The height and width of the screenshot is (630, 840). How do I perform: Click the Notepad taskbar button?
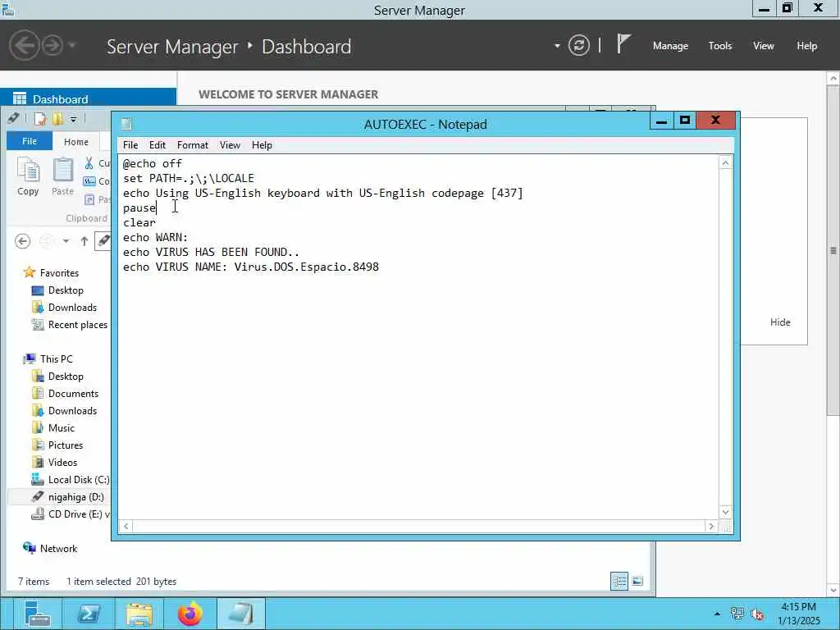click(241, 614)
